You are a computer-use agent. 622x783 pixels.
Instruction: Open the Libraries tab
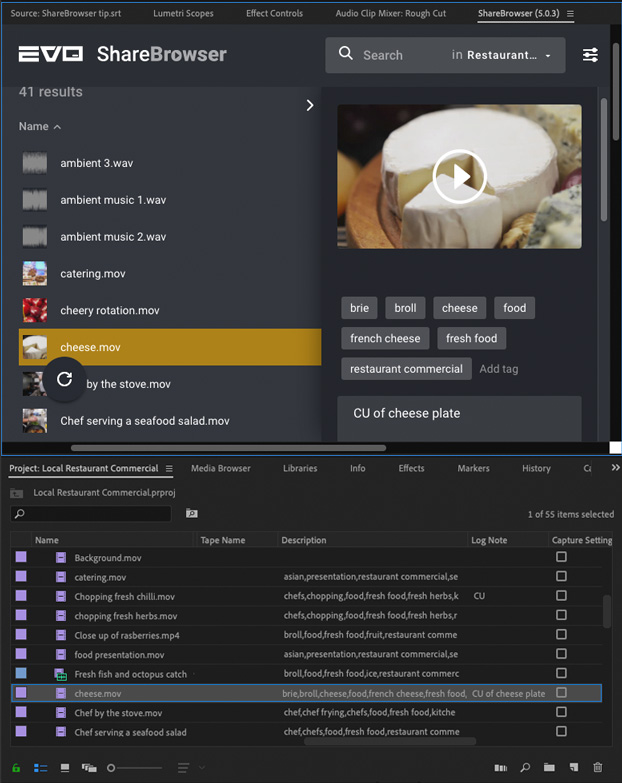pyautogui.click(x=300, y=468)
